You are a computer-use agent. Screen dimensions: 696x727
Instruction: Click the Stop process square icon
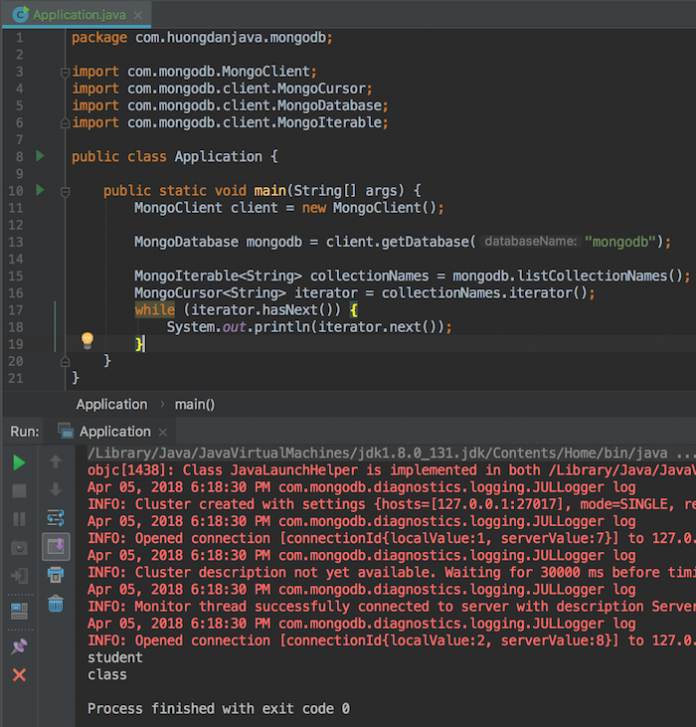(x=19, y=491)
